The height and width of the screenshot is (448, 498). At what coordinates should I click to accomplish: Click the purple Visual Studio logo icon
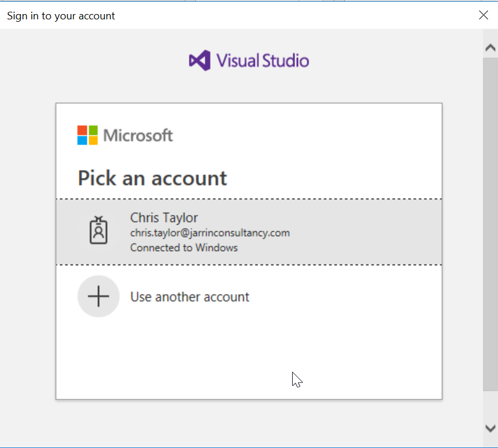point(199,60)
